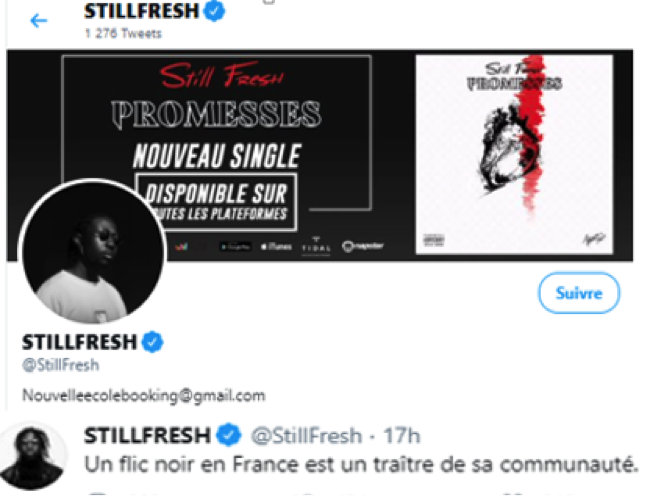Click the STILLFRESH name in tweet header

(147, 435)
